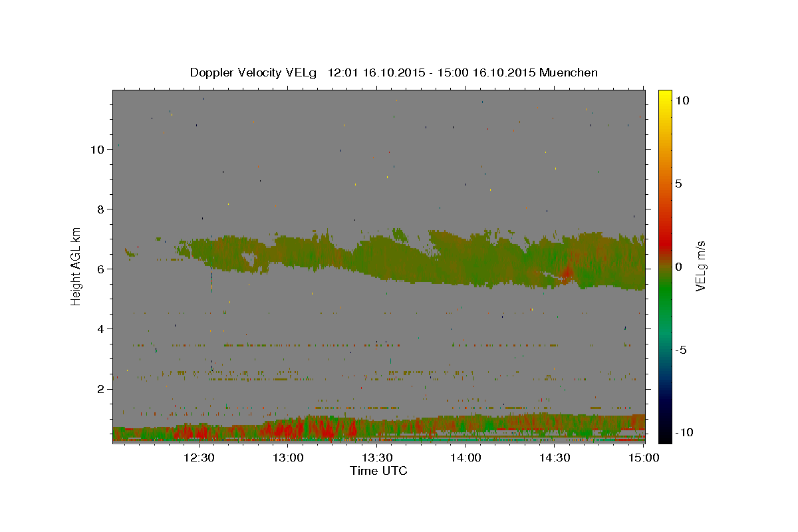Click the height tick label '10'
798x532 pixels.
pos(97,150)
